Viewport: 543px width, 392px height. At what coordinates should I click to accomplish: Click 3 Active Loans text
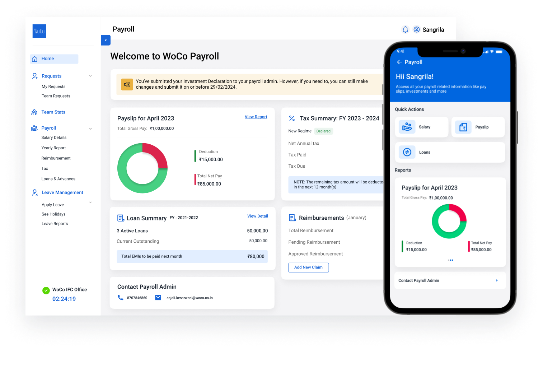[x=132, y=231]
